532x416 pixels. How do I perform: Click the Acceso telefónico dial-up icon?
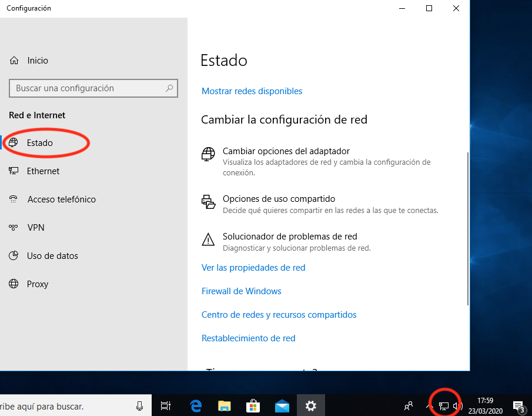pos(14,199)
